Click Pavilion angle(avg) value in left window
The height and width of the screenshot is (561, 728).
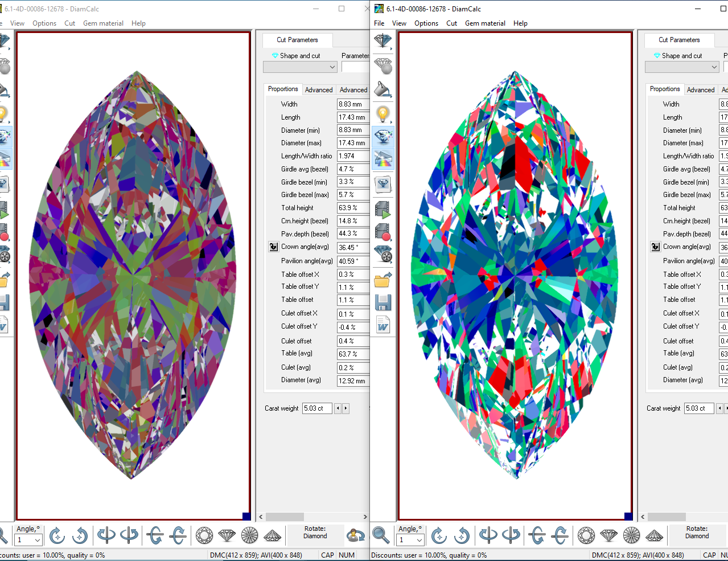[353, 261]
